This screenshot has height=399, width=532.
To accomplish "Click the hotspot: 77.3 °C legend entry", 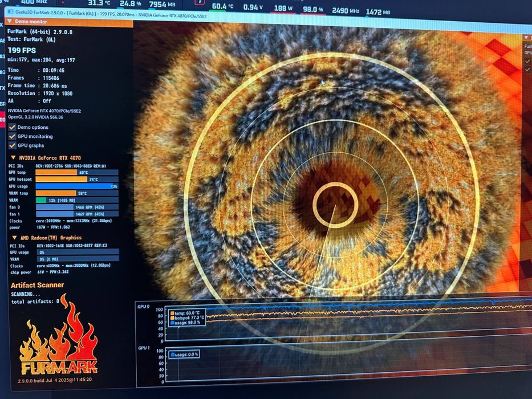I will (188, 318).
